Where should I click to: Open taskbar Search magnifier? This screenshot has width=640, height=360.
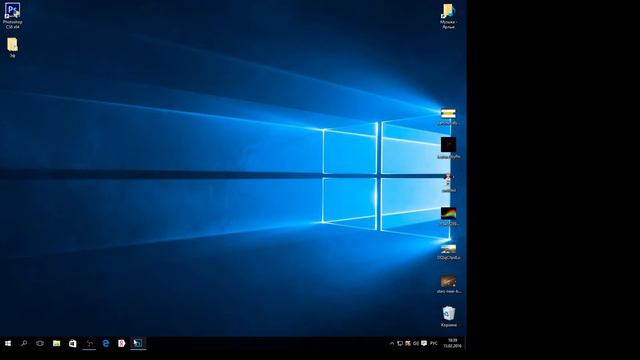point(24,343)
